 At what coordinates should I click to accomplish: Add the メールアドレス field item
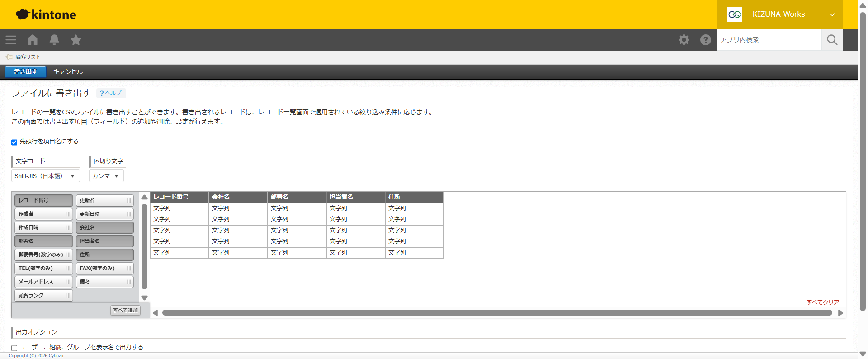pos(44,282)
